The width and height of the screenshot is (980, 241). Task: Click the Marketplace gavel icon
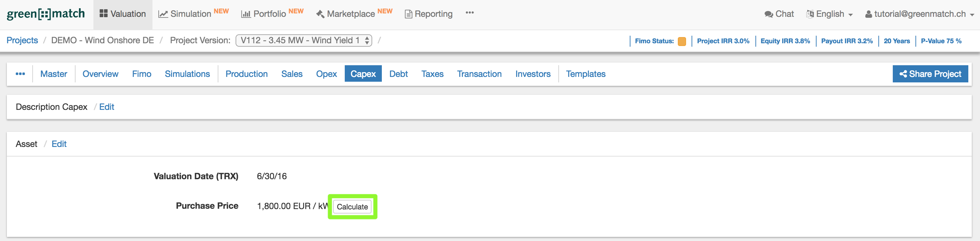click(320, 14)
